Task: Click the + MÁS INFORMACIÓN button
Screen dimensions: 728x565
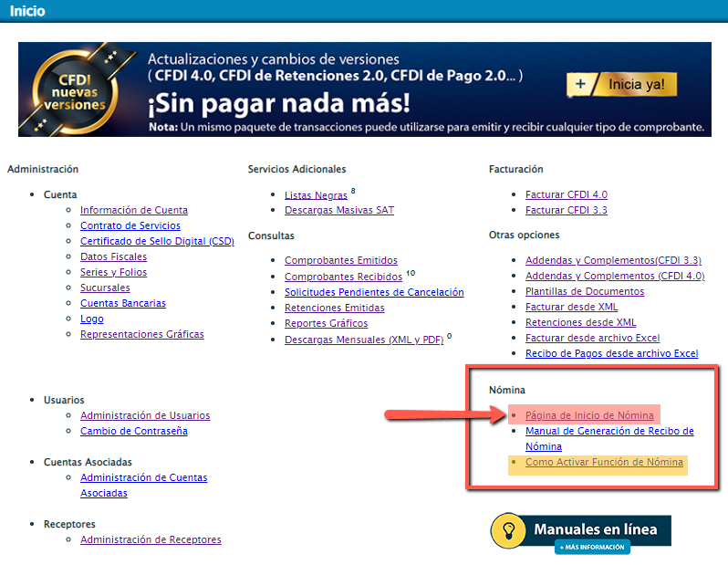Action: click(x=592, y=548)
